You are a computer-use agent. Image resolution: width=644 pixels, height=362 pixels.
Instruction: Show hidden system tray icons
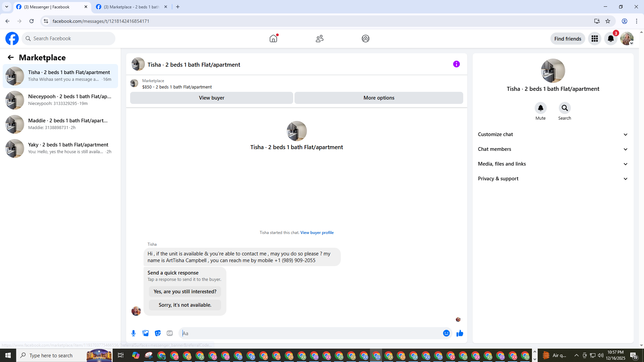click(x=577, y=355)
